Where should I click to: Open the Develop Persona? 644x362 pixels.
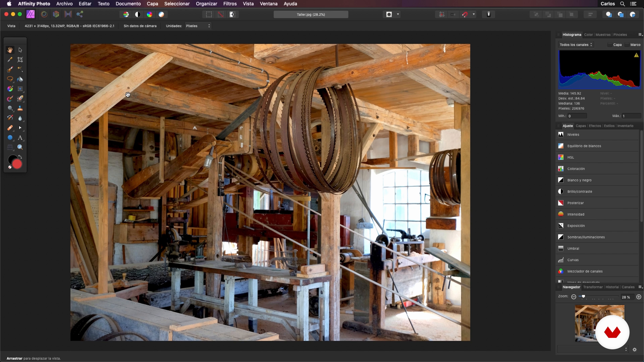[x=56, y=14]
